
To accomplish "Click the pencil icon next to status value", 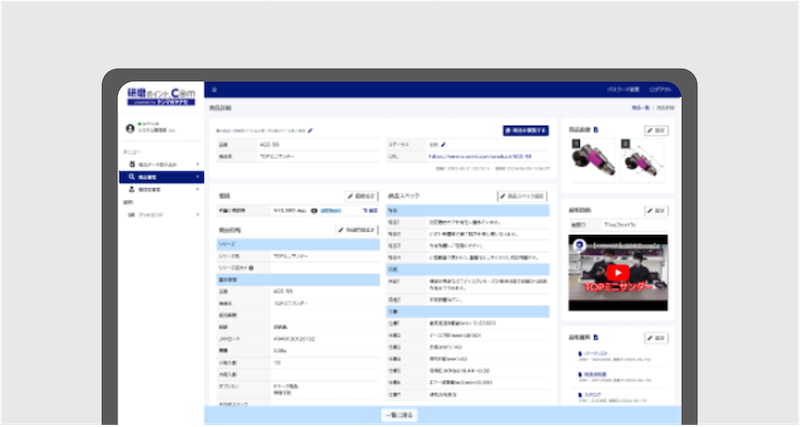I will [x=443, y=145].
